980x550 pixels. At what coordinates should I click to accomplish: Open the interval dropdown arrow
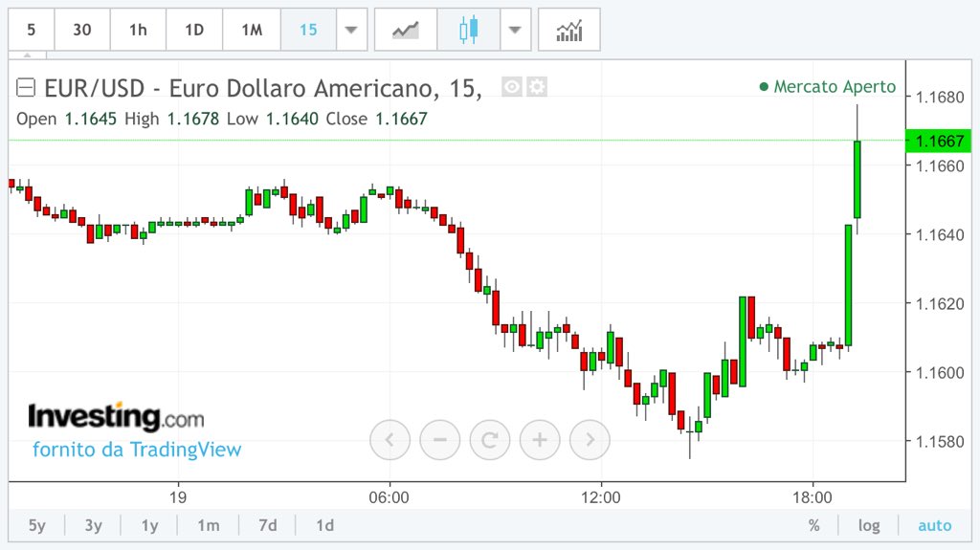(x=351, y=30)
